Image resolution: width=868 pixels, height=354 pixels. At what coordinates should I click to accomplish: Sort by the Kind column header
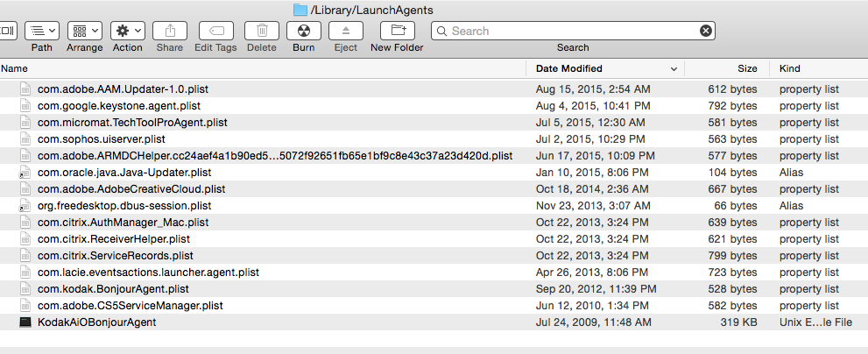pos(789,68)
